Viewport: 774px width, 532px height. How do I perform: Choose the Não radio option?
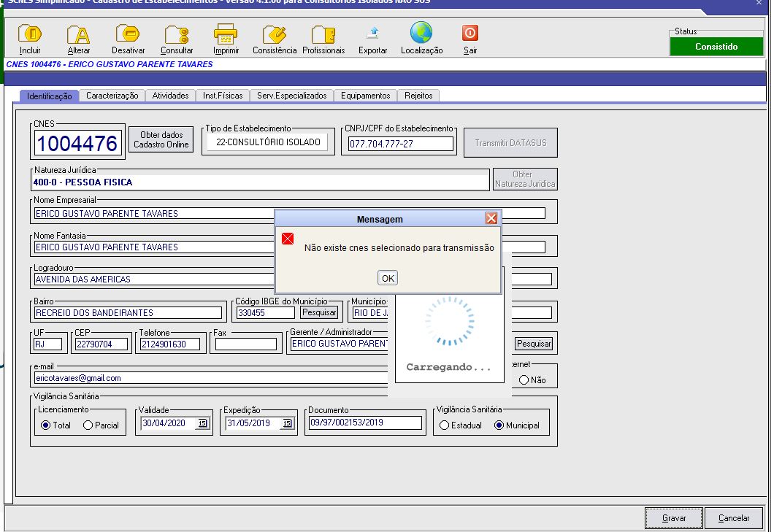(524, 380)
